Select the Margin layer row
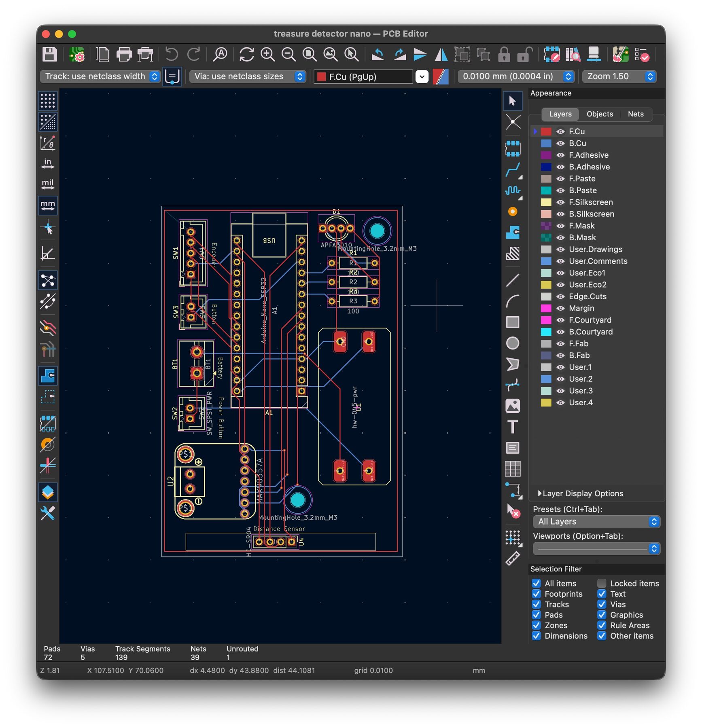This screenshot has height=728, width=702. point(596,308)
